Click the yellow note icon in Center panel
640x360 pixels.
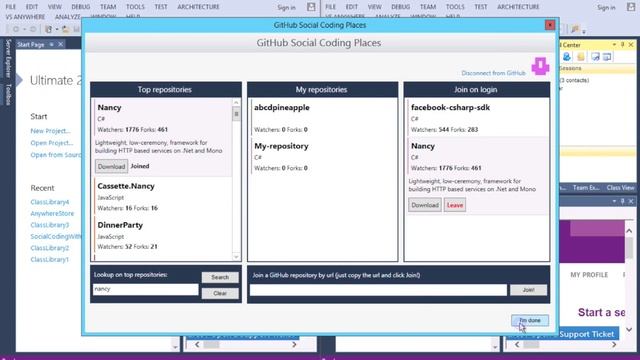click(580, 57)
